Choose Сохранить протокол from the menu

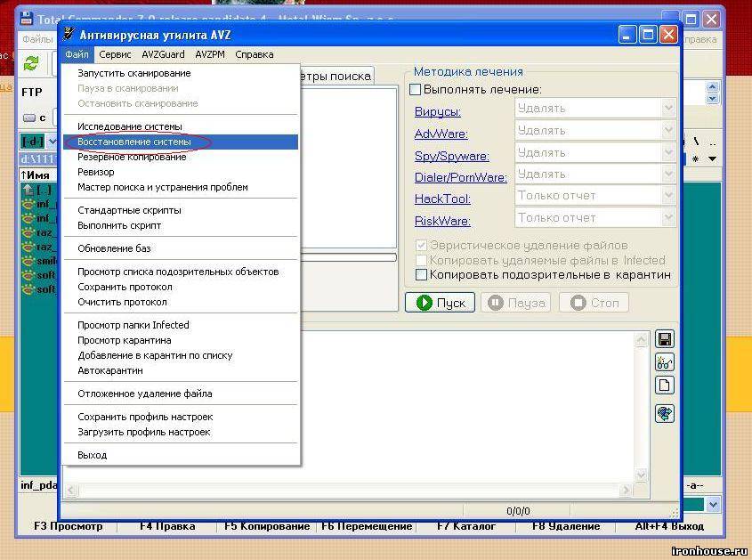181,287
